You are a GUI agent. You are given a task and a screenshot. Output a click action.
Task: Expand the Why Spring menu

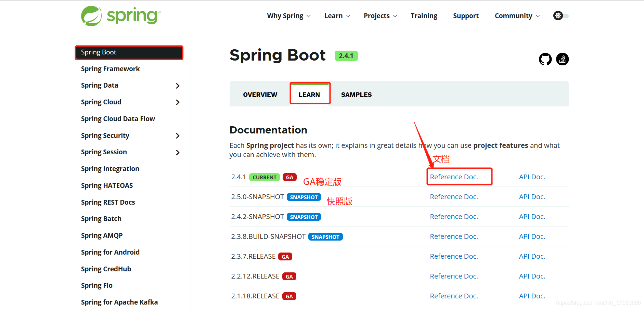pyautogui.click(x=289, y=16)
